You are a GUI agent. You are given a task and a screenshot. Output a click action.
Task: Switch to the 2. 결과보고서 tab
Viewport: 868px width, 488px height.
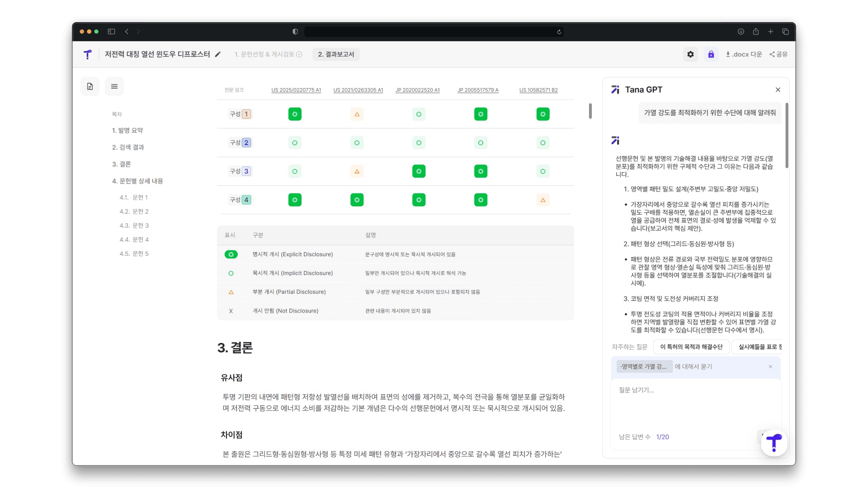336,54
